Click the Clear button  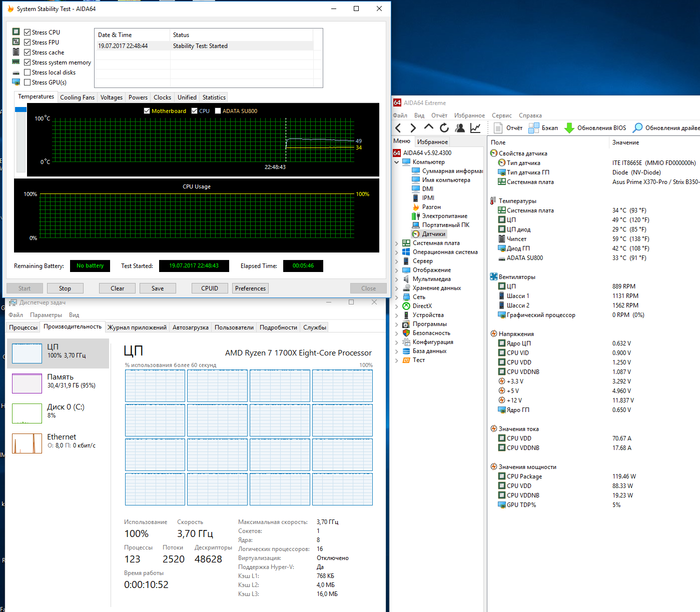118,288
